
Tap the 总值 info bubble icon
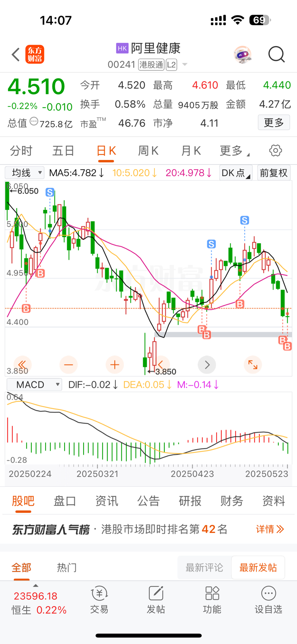coord(34,122)
